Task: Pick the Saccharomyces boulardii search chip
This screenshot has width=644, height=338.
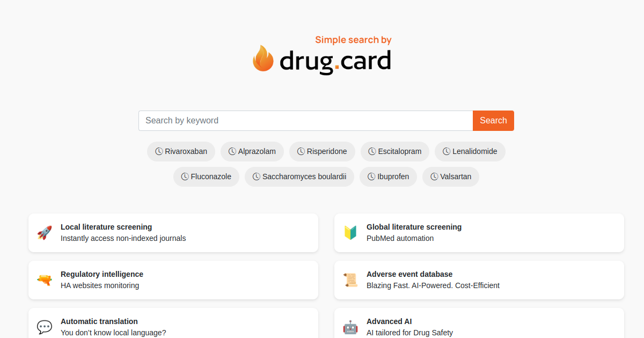Action: (x=299, y=177)
